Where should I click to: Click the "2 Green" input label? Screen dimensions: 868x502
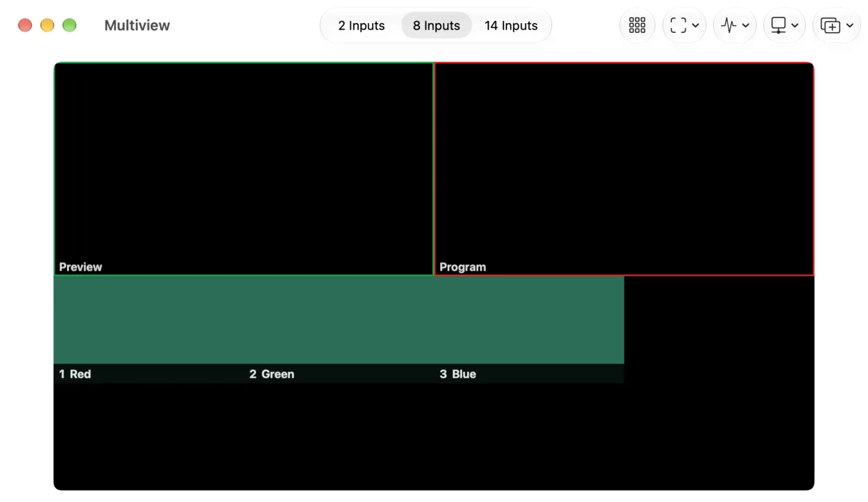point(272,374)
